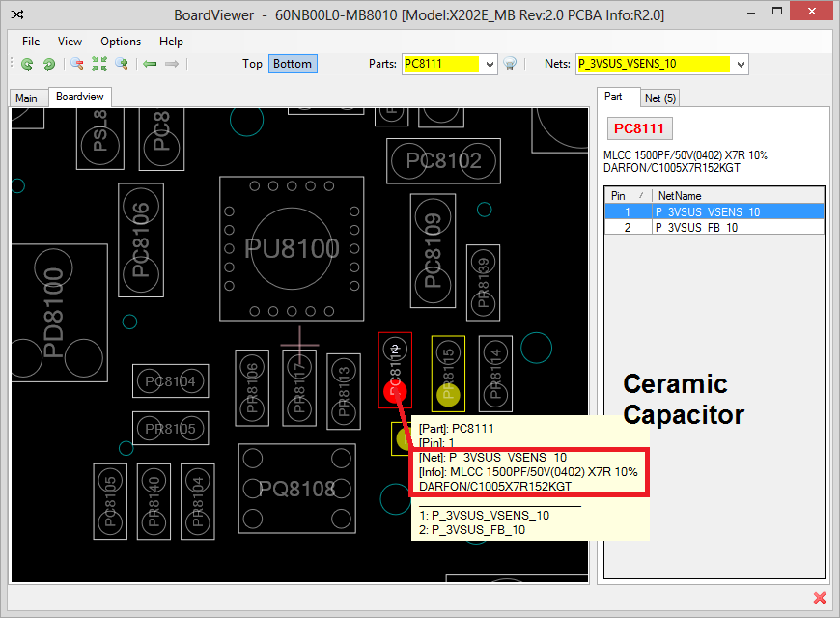Screen dimensions: 840x618
Task: Select component PR8104 on the board
Action: click(x=198, y=502)
